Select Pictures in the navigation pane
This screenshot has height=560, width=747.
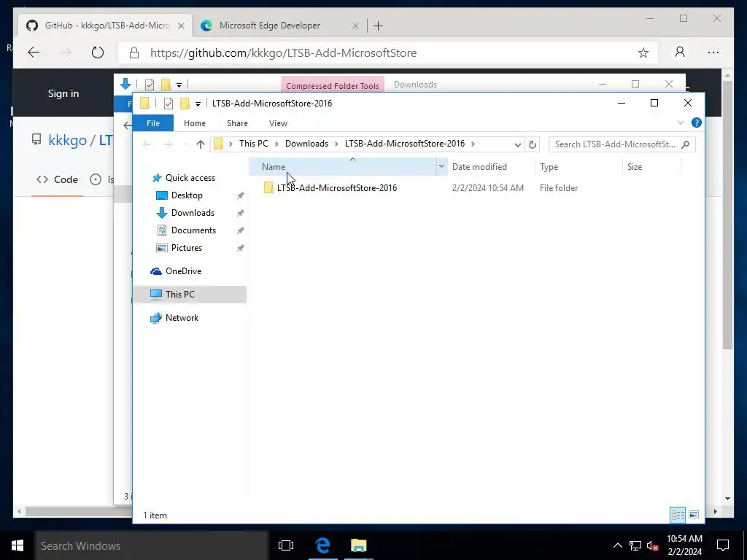pyautogui.click(x=186, y=248)
